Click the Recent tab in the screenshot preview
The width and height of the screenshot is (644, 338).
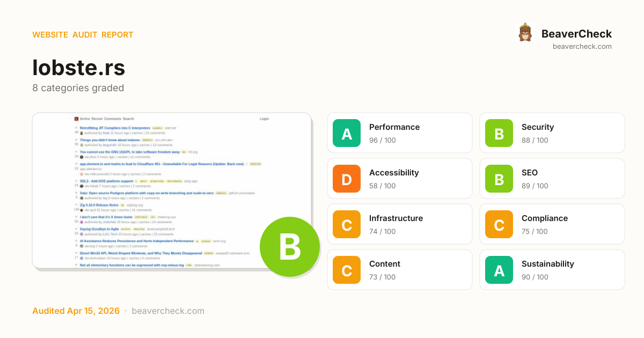(x=97, y=119)
